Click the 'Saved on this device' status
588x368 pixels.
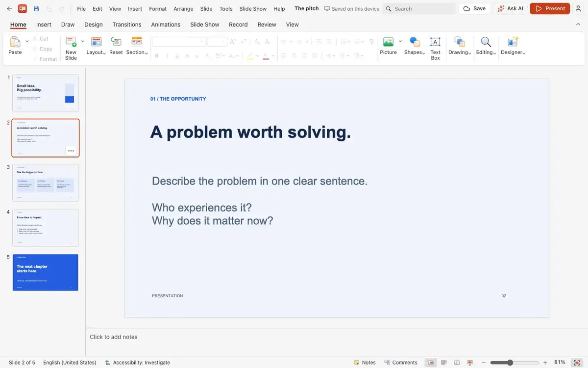[x=352, y=9]
